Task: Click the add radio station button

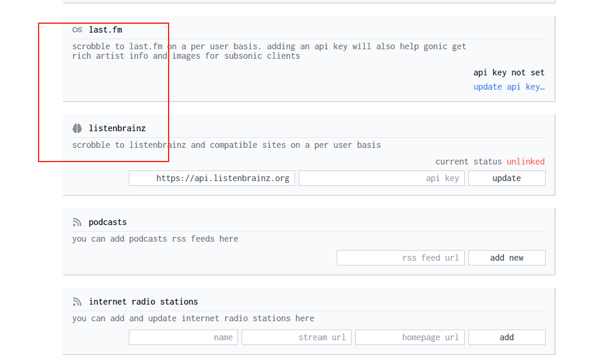Action: [x=506, y=337]
